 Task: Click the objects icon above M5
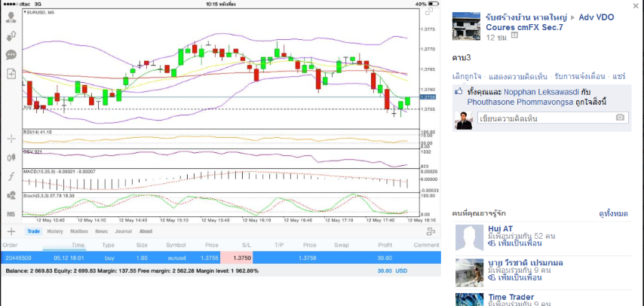[11, 195]
